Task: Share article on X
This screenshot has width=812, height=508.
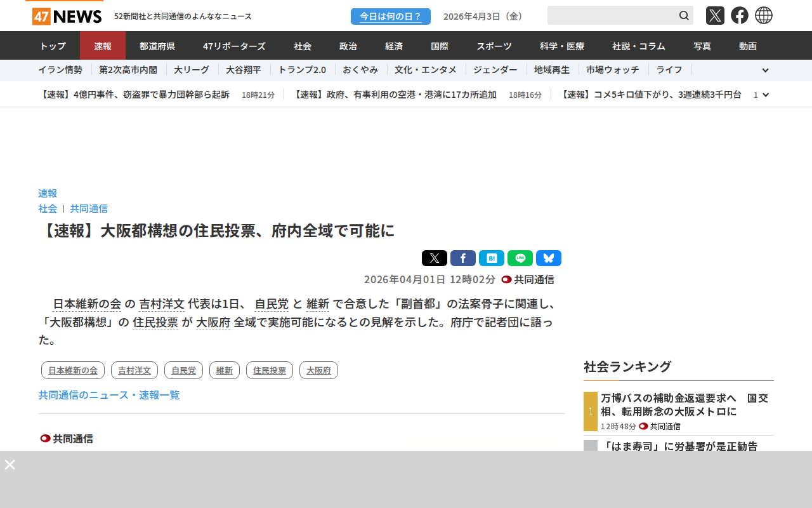Action: 435,258
